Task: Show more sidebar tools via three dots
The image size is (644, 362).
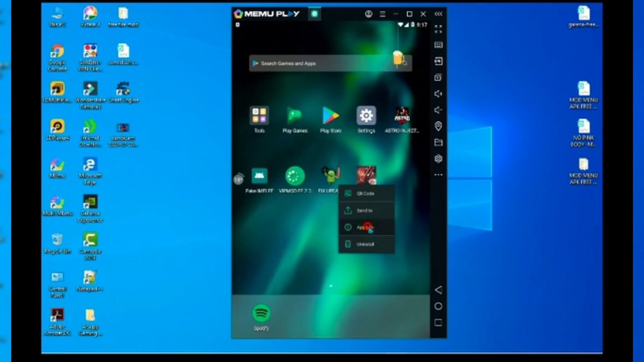Action: click(438, 175)
